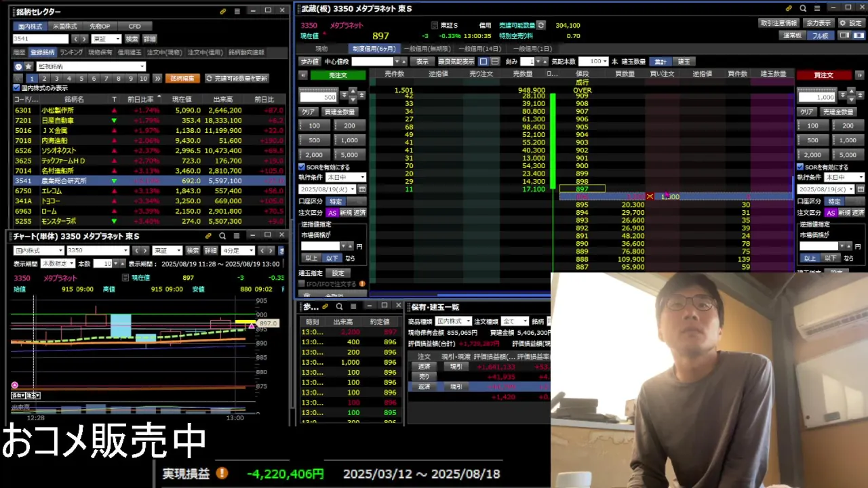
Task: Click the star icon beside 監視銘柄
Action: point(28,66)
